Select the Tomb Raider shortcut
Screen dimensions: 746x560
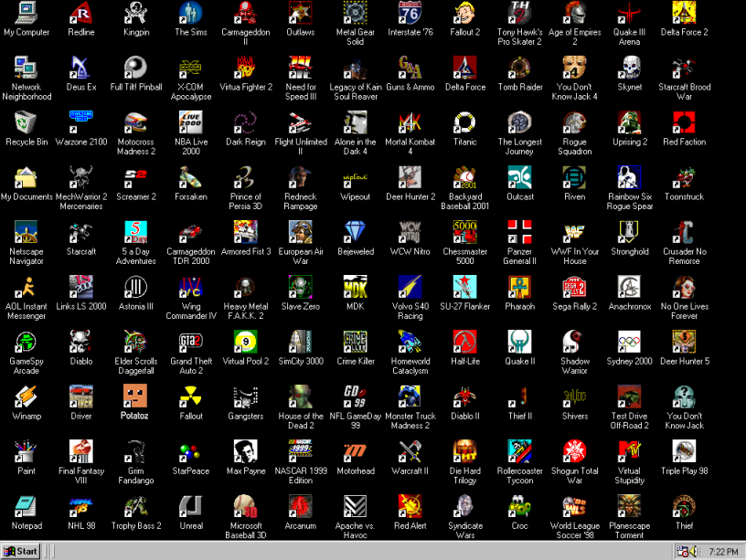(519, 68)
